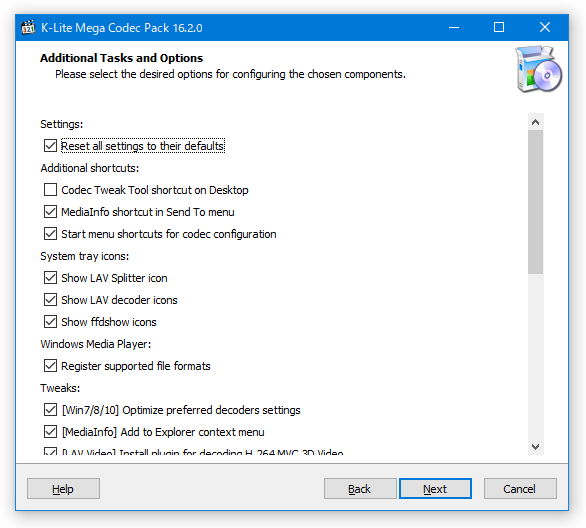Click the vertical scrollbar thumb
The height and width of the screenshot is (528, 586).
tap(535, 202)
